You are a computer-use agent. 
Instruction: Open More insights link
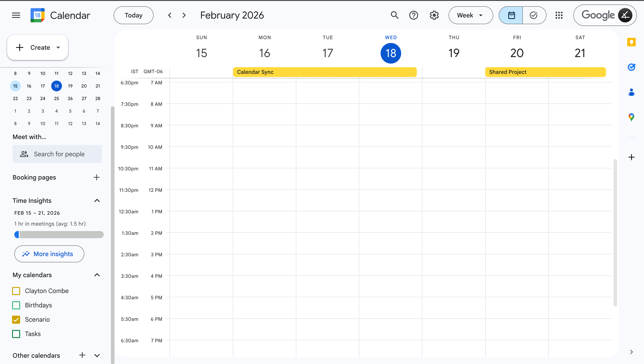[49, 254]
